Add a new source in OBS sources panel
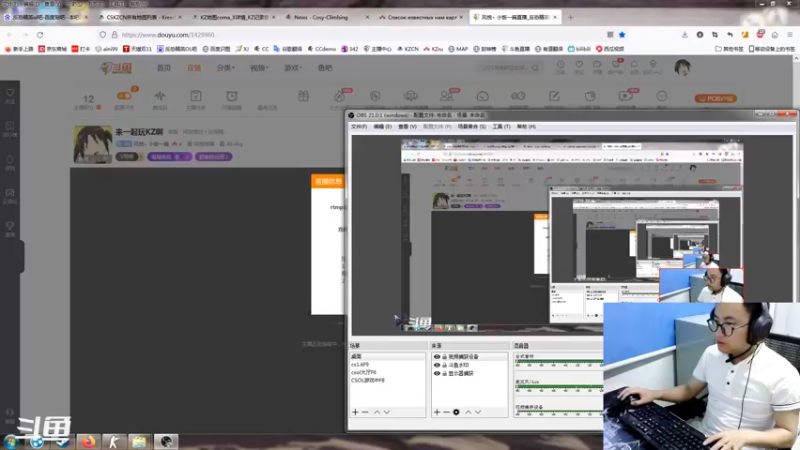The width and height of the screenshot is (800, 450). click(x=437, y=412)
